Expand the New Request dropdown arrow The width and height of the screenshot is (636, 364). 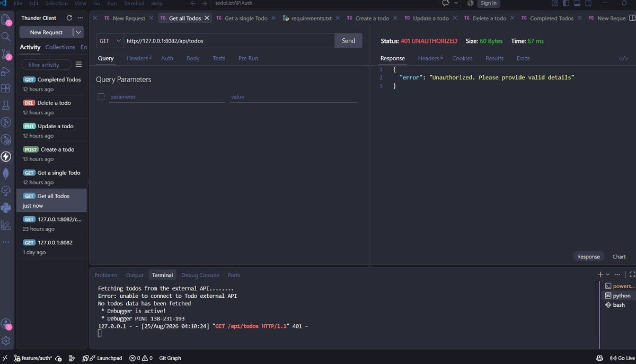(x=78, y=32)
